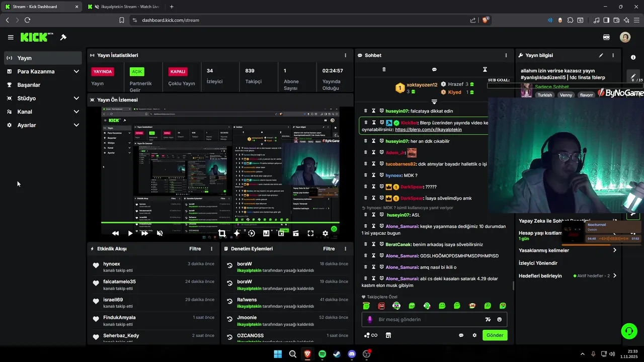
Task: Click username huseyin07 on the falcataya message
Action: (397, 111)
